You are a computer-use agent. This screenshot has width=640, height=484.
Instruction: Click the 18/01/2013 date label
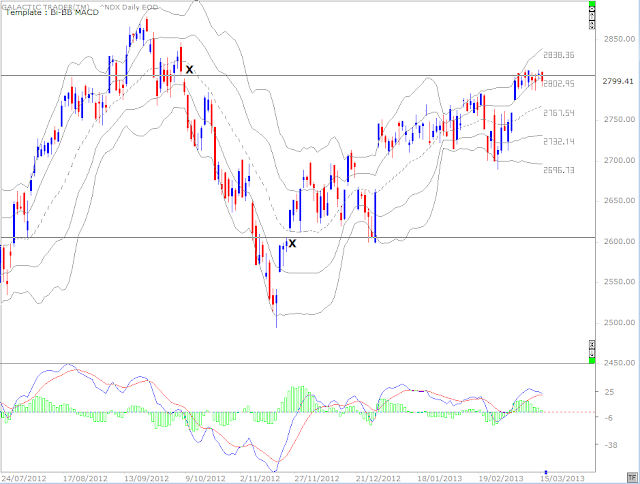click(x=440, y=478)
